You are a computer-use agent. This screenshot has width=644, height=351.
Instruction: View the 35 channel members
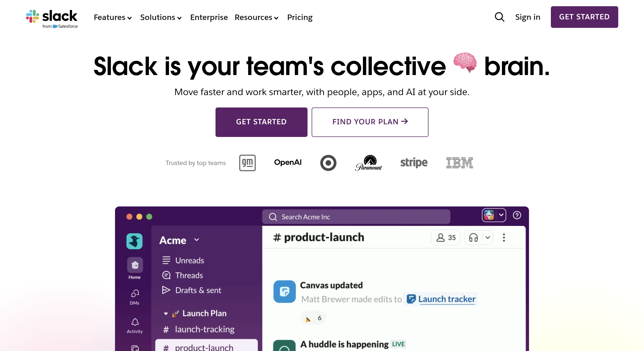(x=445, y=238)
